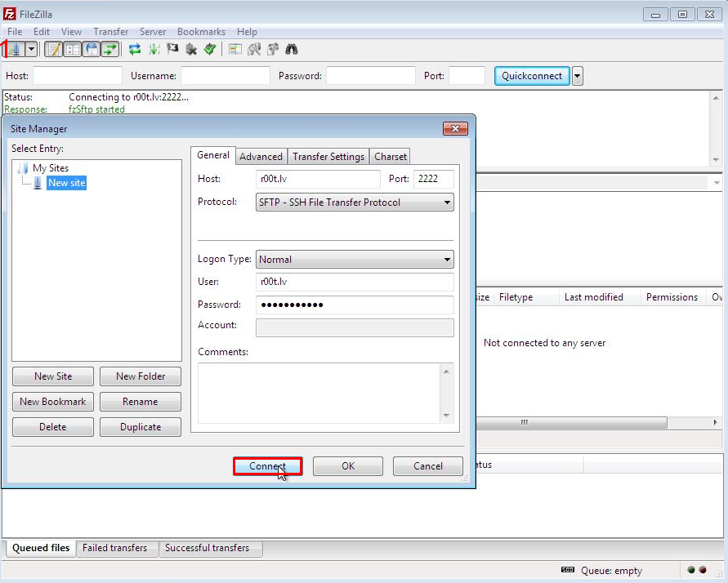Toggle the message log display
The width and height of the screenshot is (728, 583).
(x=53, y=49)
